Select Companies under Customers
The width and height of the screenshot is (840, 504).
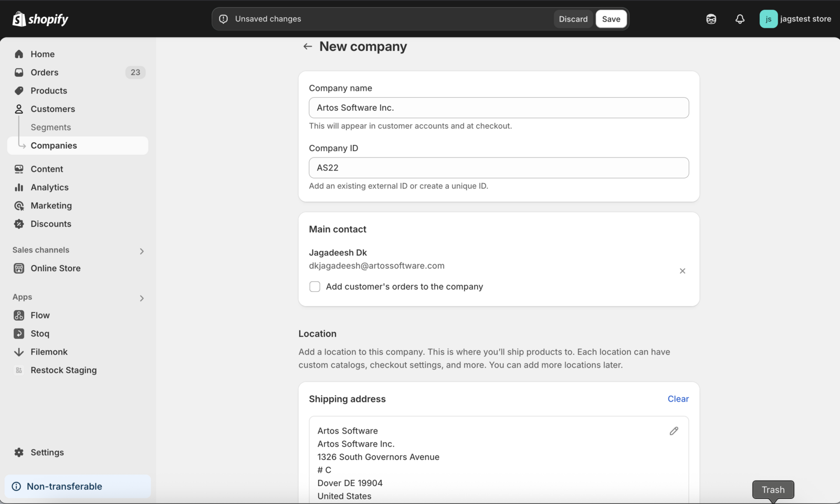coord(78,146)
